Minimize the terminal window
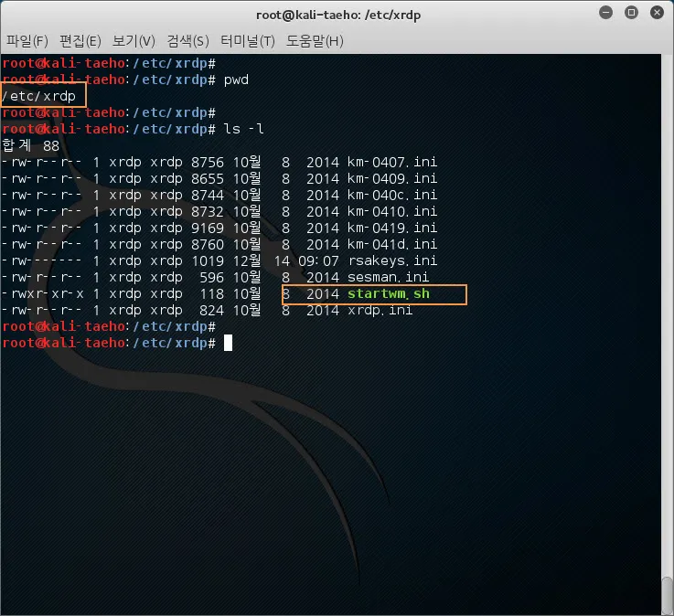 pos(605,13)
